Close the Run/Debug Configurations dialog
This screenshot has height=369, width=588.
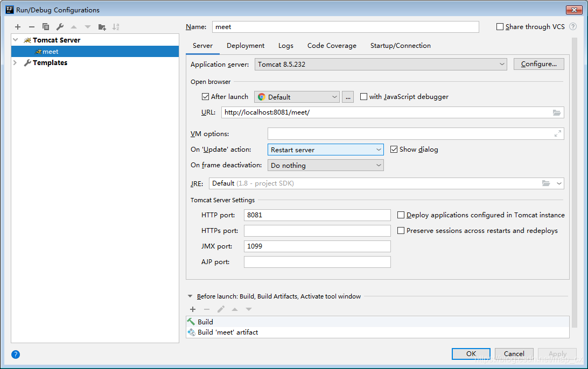pos(574,10)
